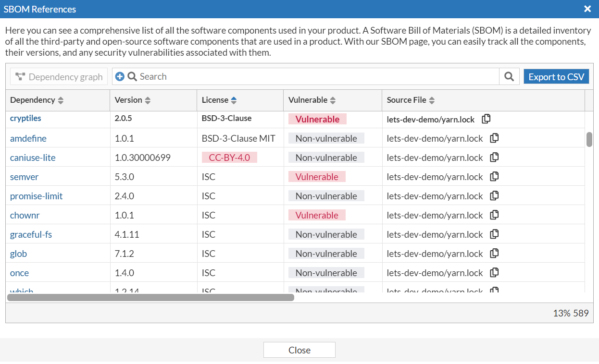The width and height of the screenshot is (599, 364).
Task: Copy source file path in chownr row
Action: click(x=494, y=215)
